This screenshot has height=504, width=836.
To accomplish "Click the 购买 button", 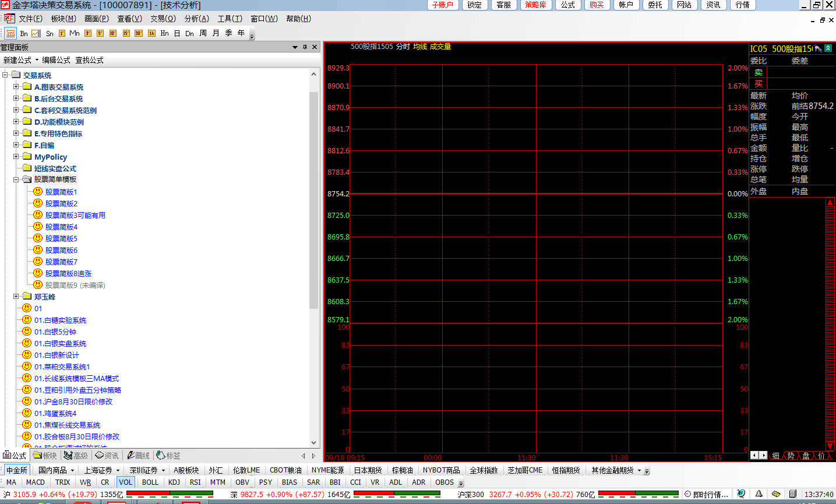I will coord(597,5).
